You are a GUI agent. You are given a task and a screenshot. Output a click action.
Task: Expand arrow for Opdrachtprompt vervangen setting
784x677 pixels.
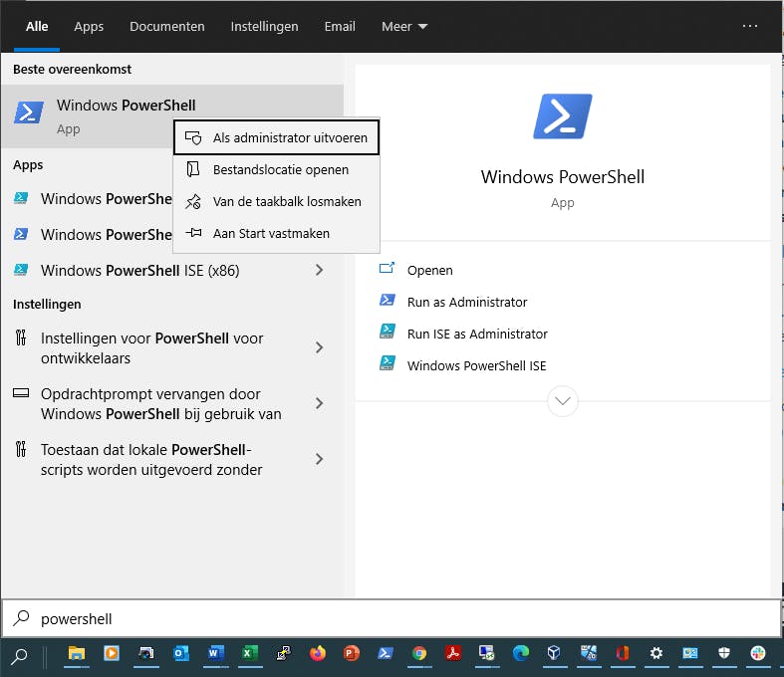click(x=319, y=403)
